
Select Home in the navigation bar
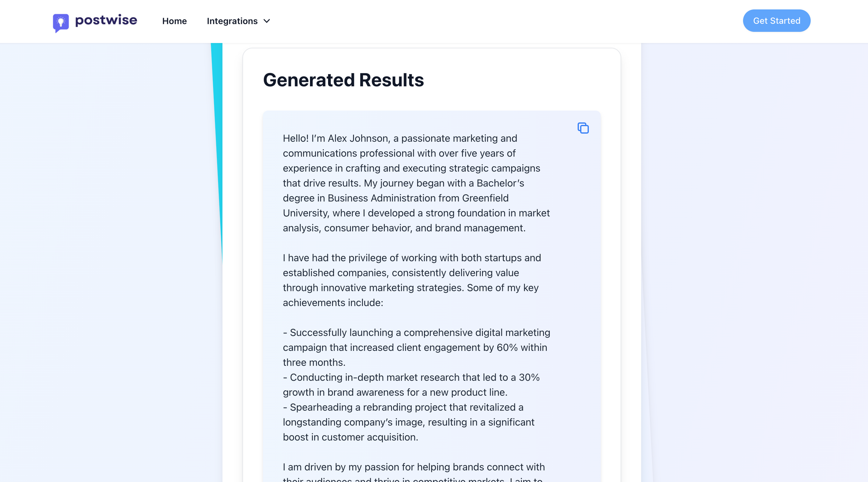click(174, 21)
